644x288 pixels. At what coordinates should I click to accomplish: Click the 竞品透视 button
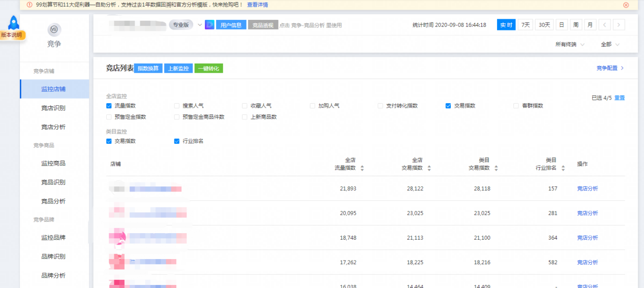click(x=263, y=24)
